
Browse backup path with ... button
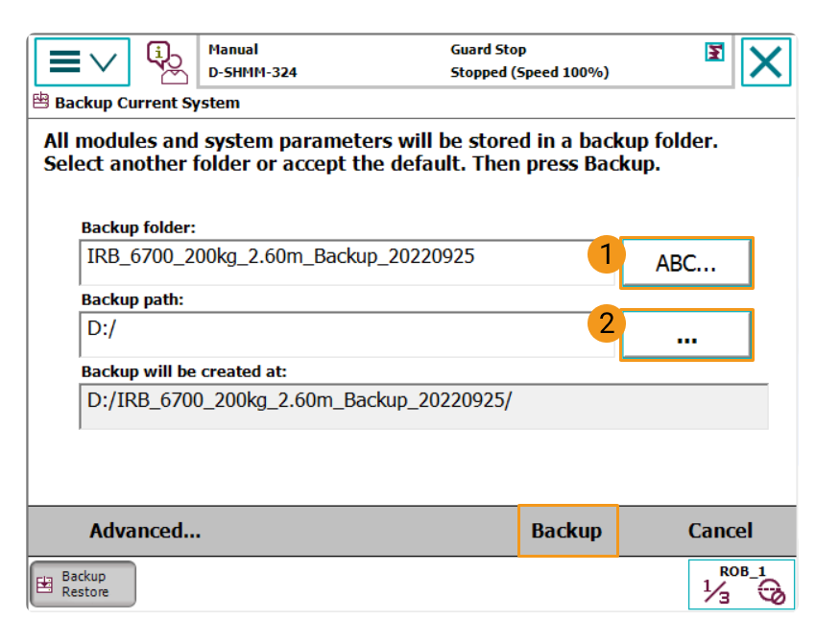(686, 335)
